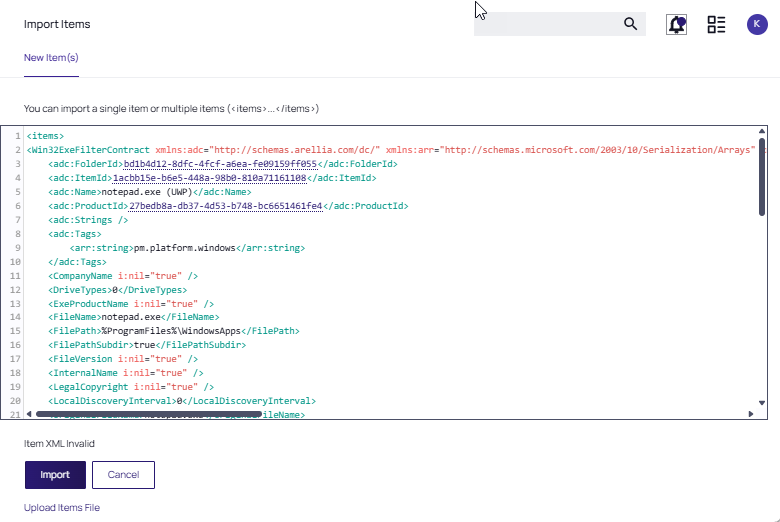Focus the search input field

(545, 24)
